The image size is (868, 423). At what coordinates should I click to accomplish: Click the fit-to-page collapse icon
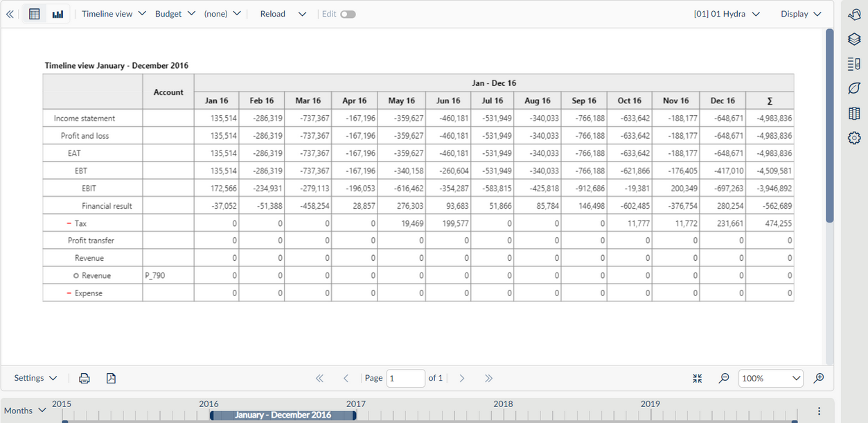[698, 378]
